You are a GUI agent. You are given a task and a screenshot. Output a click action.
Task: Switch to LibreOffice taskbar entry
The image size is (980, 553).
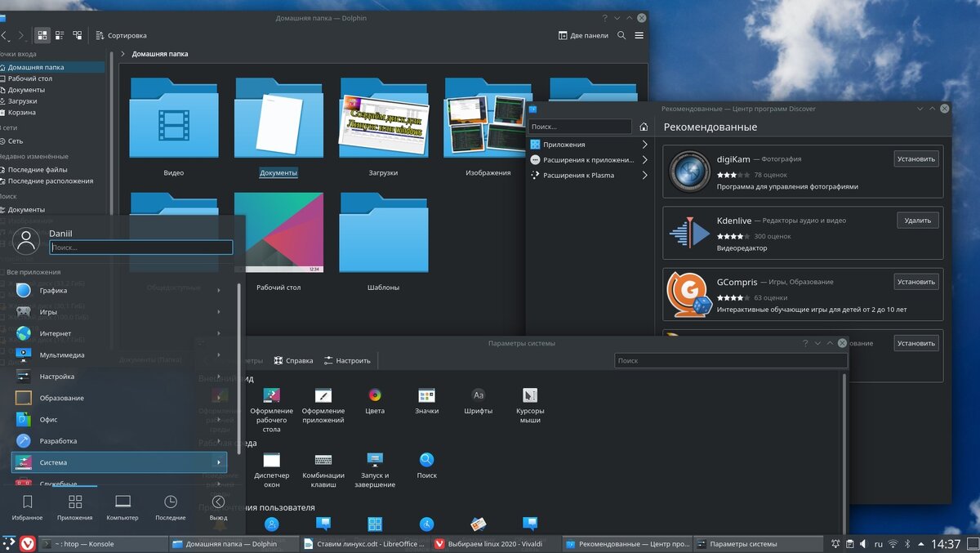(x=364, y=544)
